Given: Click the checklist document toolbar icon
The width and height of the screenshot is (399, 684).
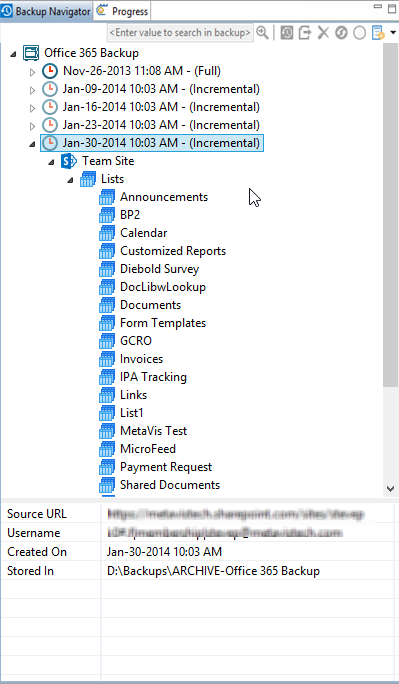Looking at the screenshot, I should 378,33.
